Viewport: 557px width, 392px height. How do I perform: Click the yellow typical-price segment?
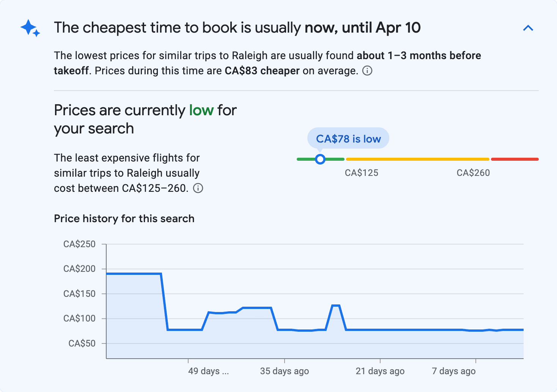[417, 159]
